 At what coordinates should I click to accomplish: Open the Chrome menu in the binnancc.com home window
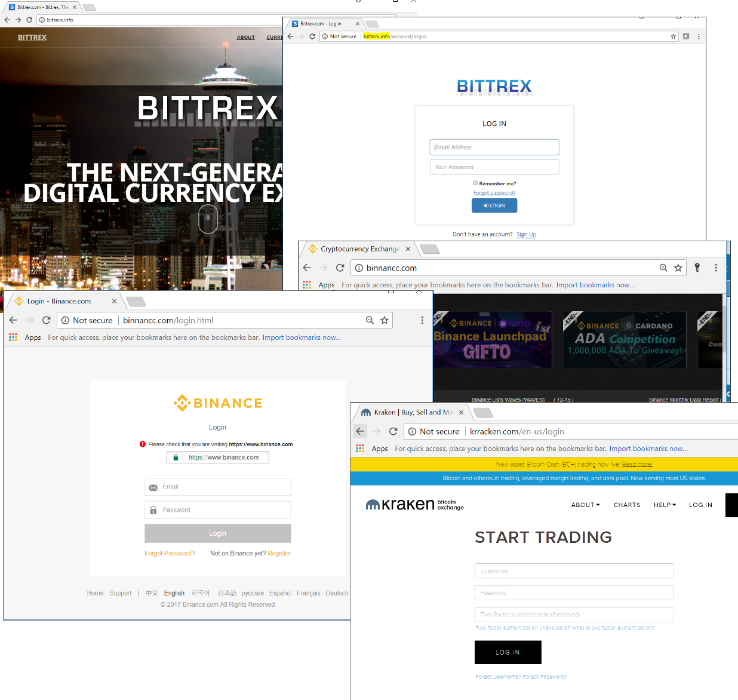pyautogui.click(x=716, y=268)
